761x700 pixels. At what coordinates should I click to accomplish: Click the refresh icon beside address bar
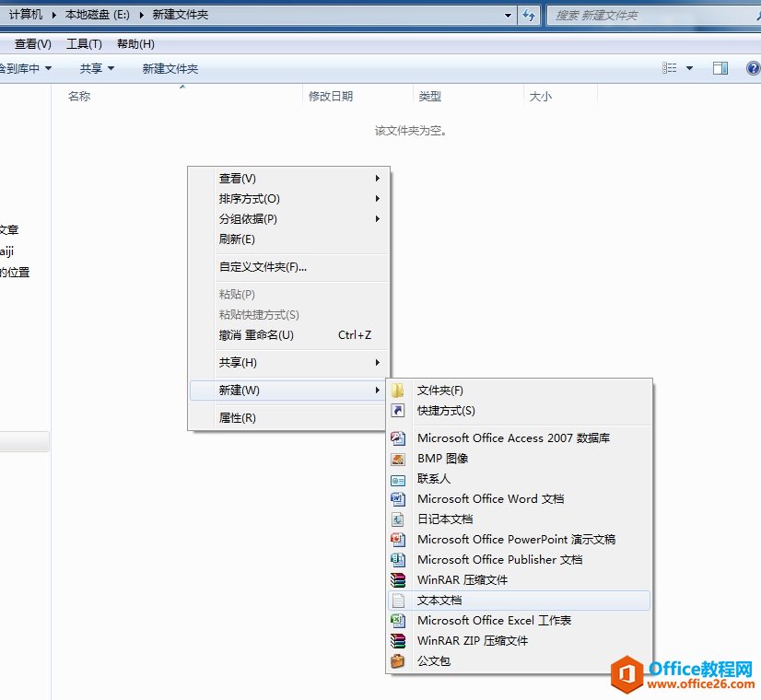529,15
